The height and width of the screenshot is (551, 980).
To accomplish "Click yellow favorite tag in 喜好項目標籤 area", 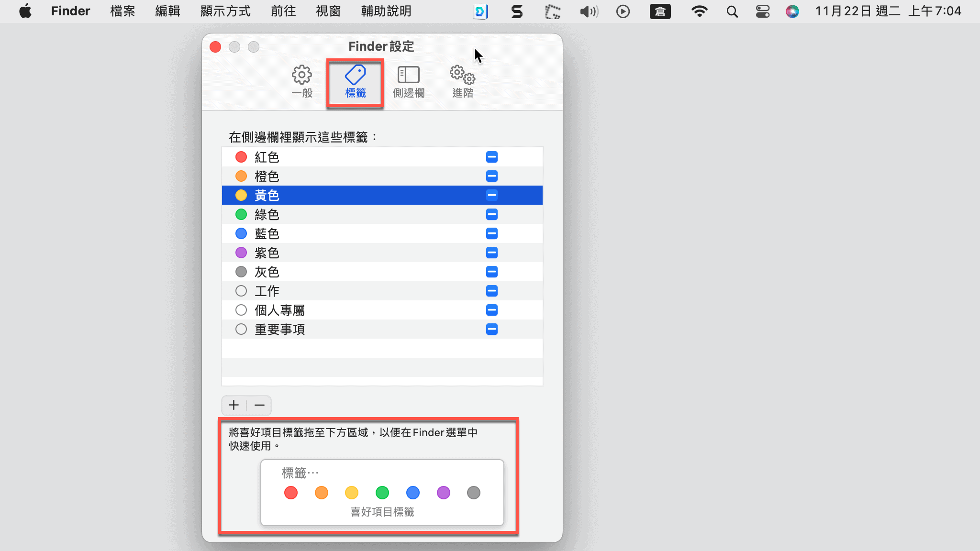I will 352,493.
